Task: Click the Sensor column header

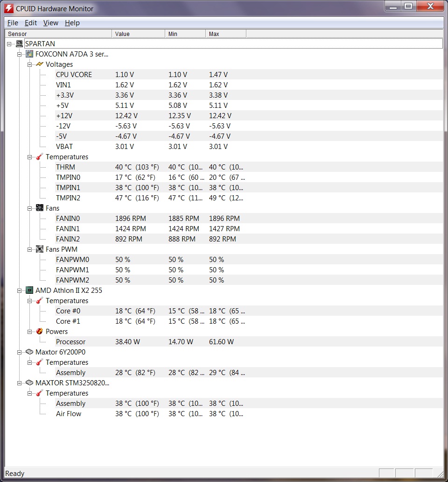Action: click(58, 34)
